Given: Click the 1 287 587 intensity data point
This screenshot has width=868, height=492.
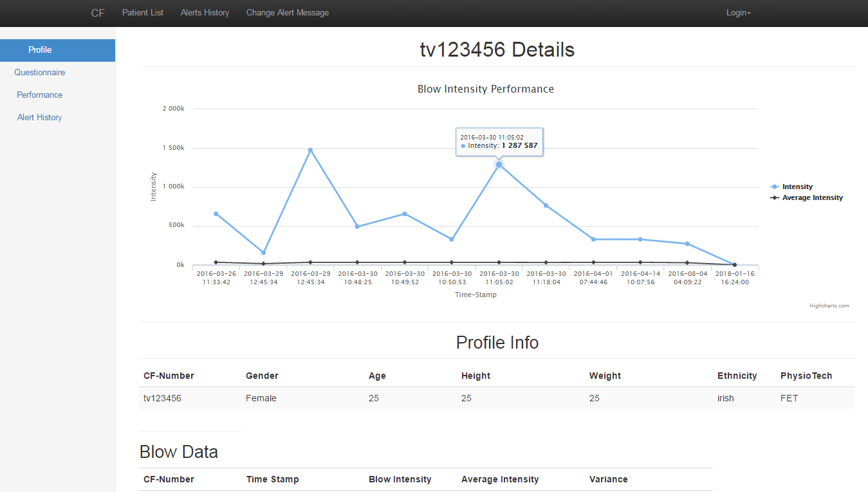Looking at the screenshot, I should [499, 165].
